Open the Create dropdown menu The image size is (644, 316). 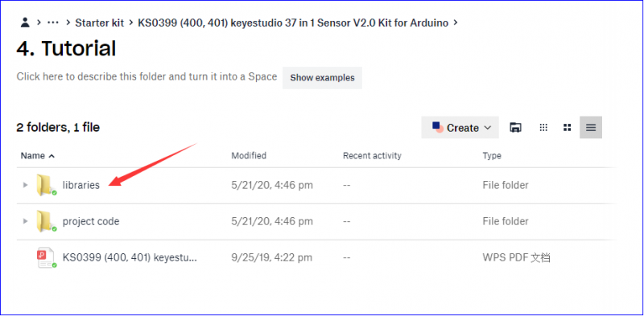(x=460, y=127)
